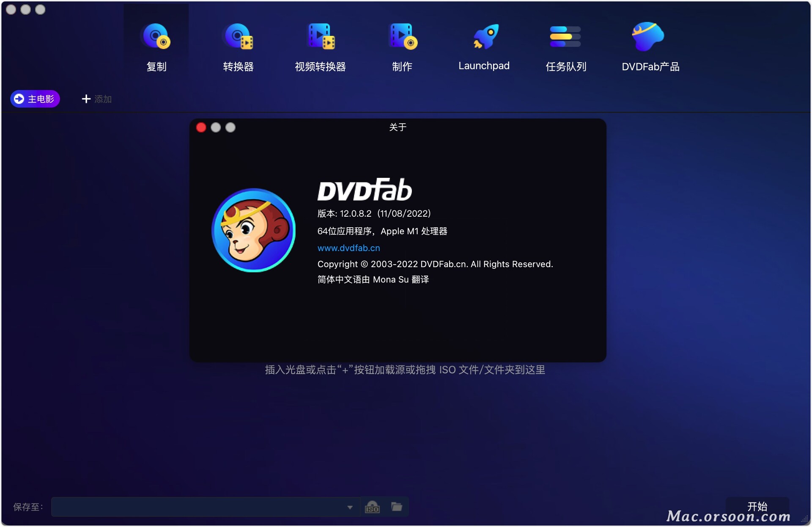Click the drop zone hint text area
812x527 pixels.
tap(405, 370)
